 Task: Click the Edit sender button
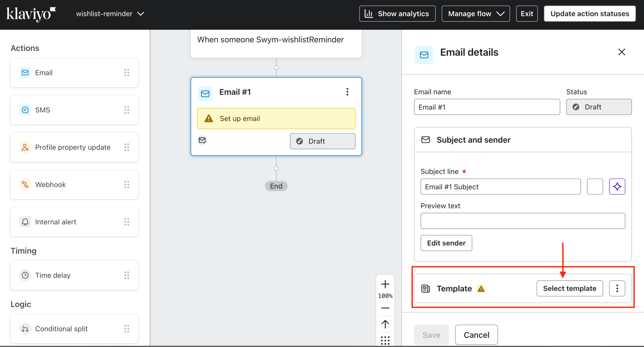coord(446,243)
